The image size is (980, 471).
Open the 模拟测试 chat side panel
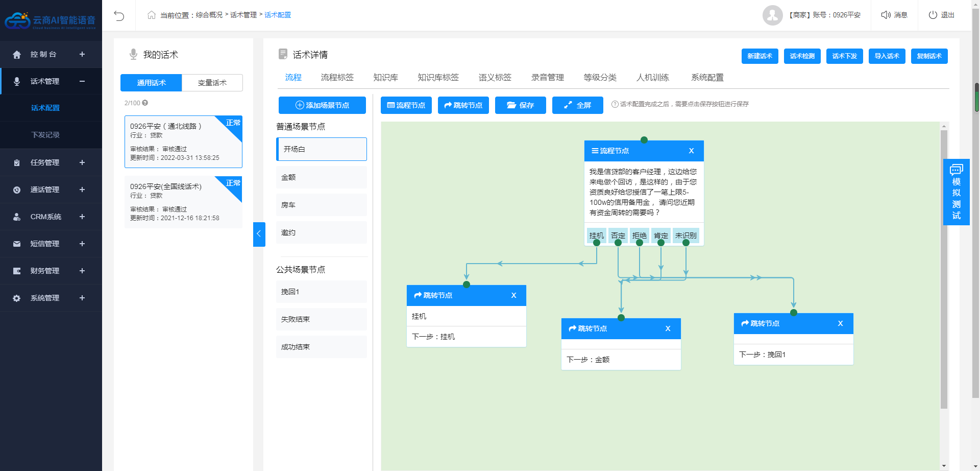956,192
